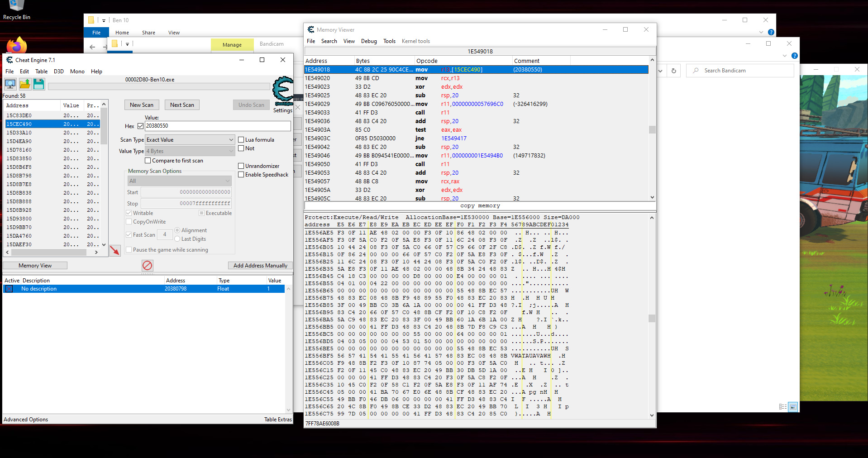Open Kernel tools menu in Memory Viewer
The height and width of the screenshot is (458, 868).
point(416,41)
